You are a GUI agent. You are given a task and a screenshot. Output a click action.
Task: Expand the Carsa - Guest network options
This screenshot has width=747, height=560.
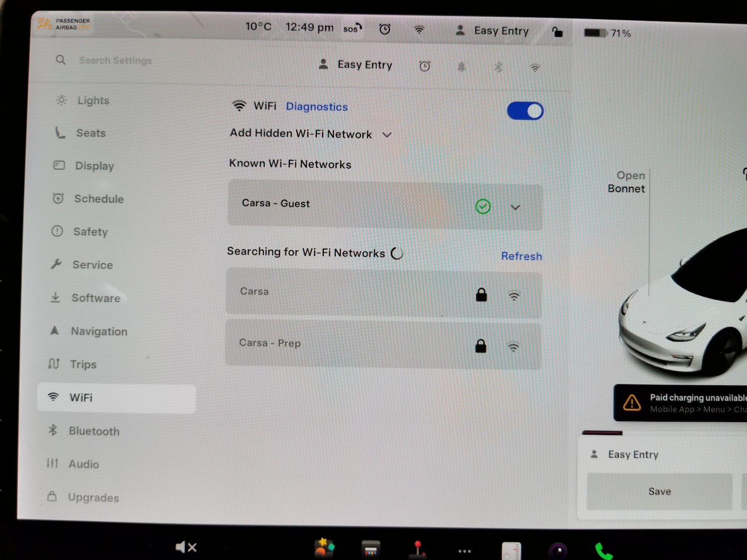click(x=515, y=207)
